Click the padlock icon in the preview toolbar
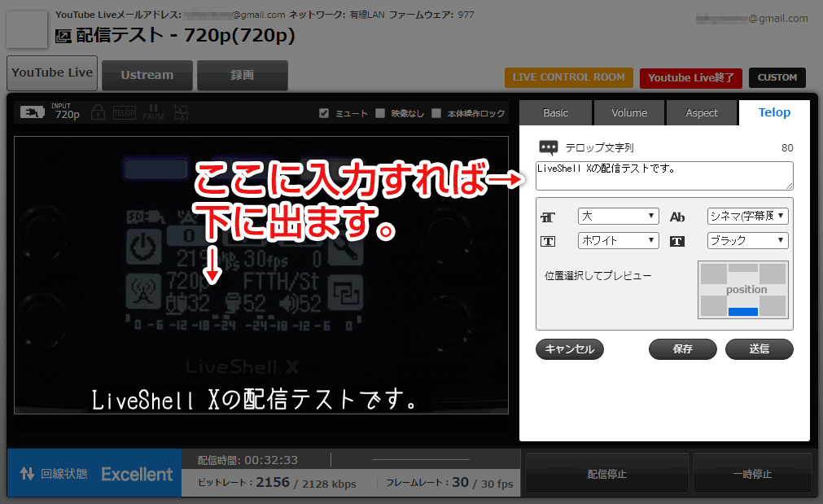The image size is (823, 504). pyautogui.click(x=98, y=112)
